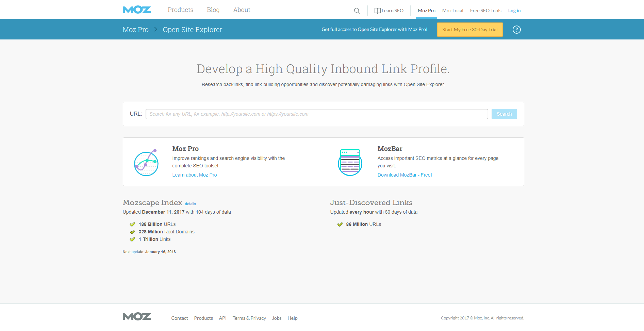
Task: Click the checkmark beside 86 Million URLs
Action: click(x=340, y=225)
